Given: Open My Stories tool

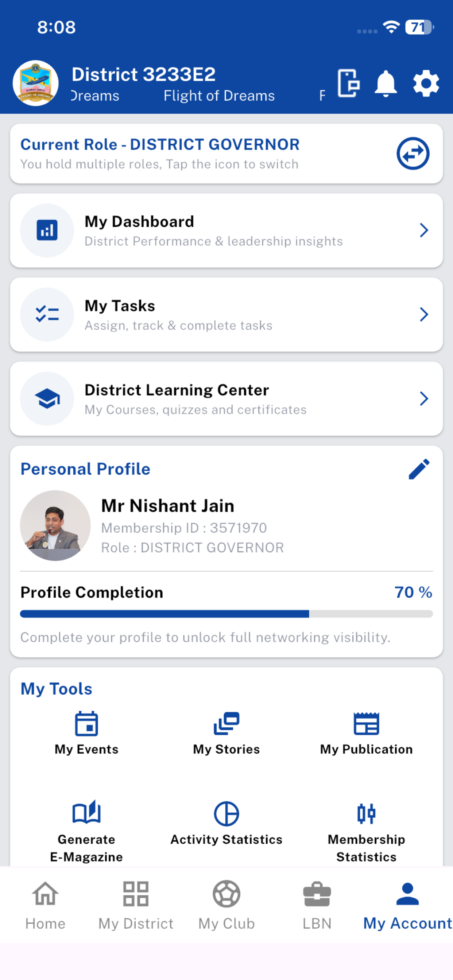Looking at the screenshot, I should pos(226,733).
